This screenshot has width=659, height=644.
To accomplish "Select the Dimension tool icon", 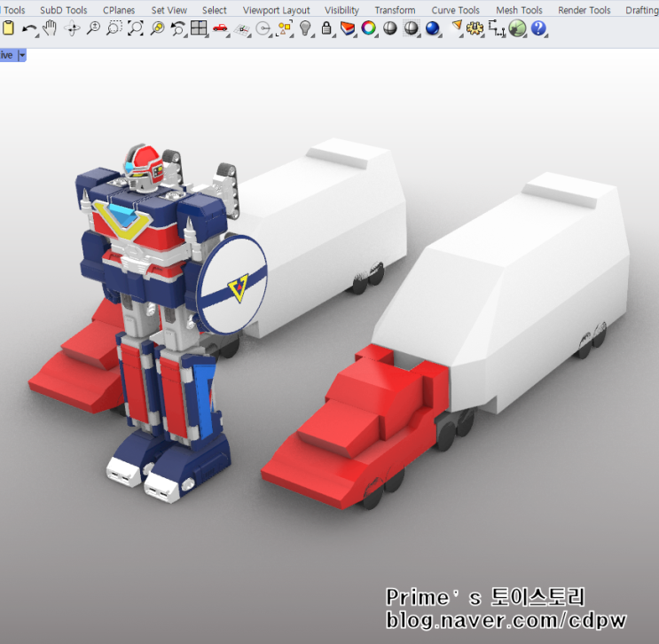I will pyautogui.click(x=497, y=28).
